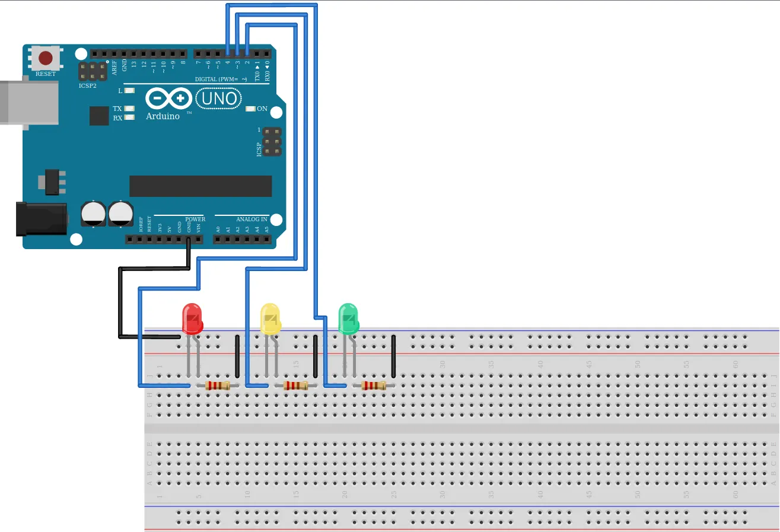The image size is (780, 532).
Task: Select the ON power indicator LED
Action: [x=250, y=109]
